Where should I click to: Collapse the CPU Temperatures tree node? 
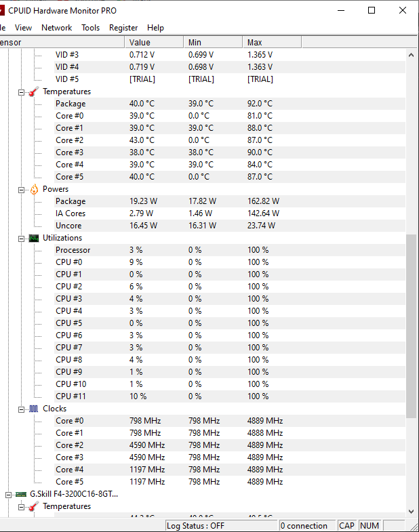pos(22,91)
